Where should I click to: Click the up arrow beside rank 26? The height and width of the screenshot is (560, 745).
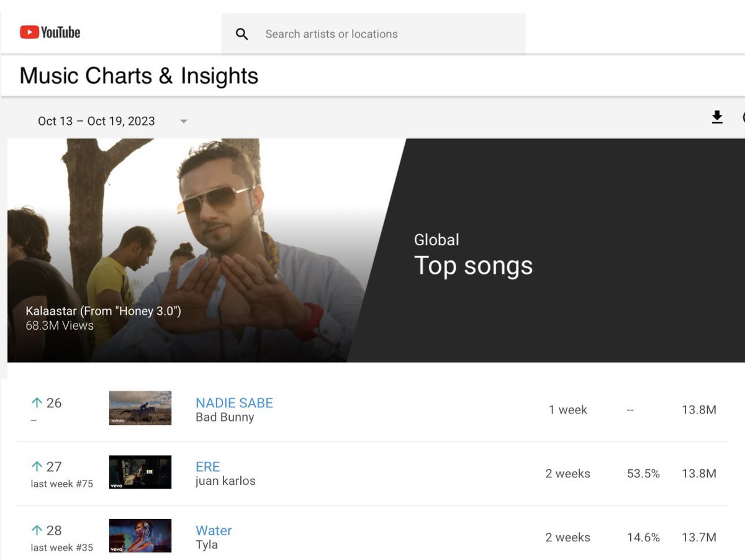coord(37,403)
